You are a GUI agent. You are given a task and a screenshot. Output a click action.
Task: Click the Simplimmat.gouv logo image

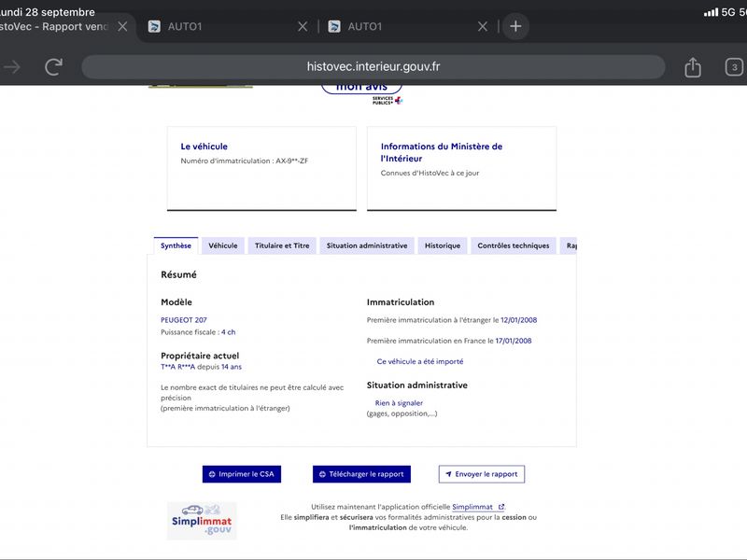(x=202, y=521)
